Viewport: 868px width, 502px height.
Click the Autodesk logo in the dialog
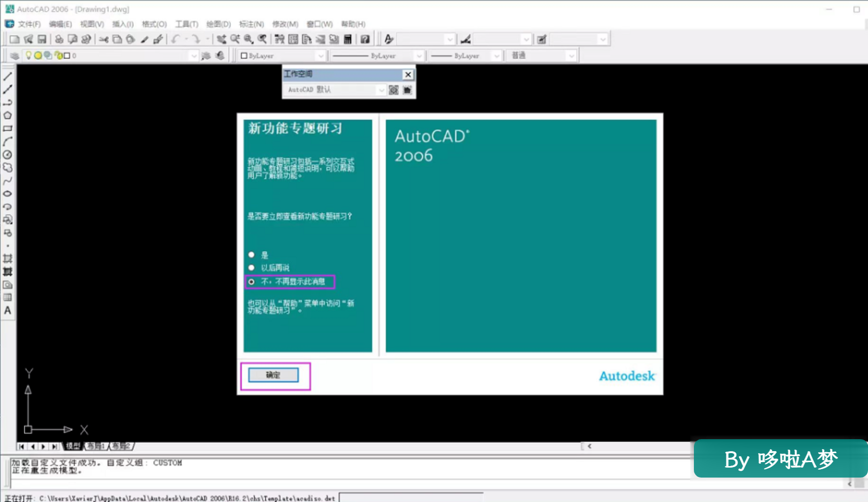click(x=628, y=376)
